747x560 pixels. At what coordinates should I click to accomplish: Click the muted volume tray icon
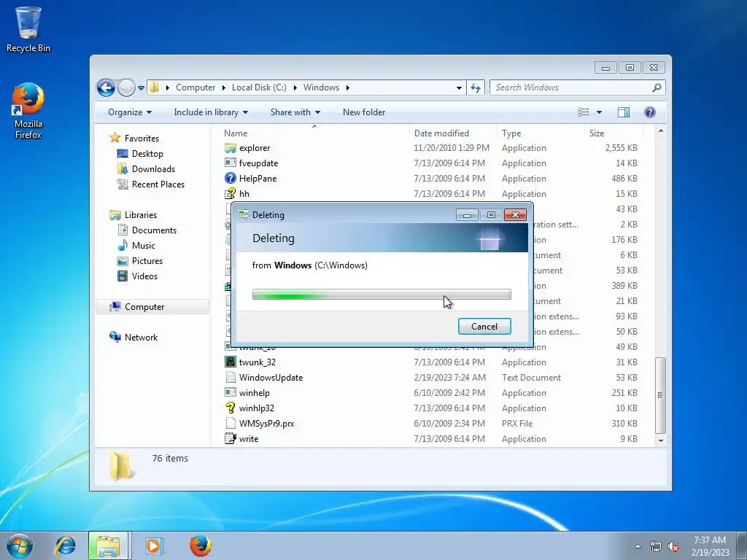click(x=673, y=547)
